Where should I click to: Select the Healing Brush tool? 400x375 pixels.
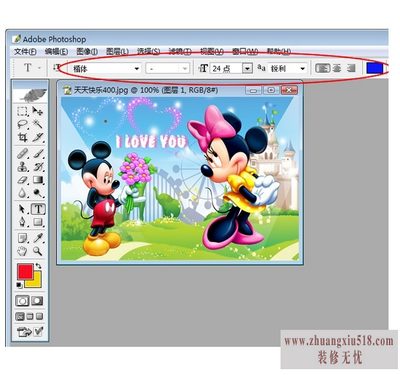22,153
